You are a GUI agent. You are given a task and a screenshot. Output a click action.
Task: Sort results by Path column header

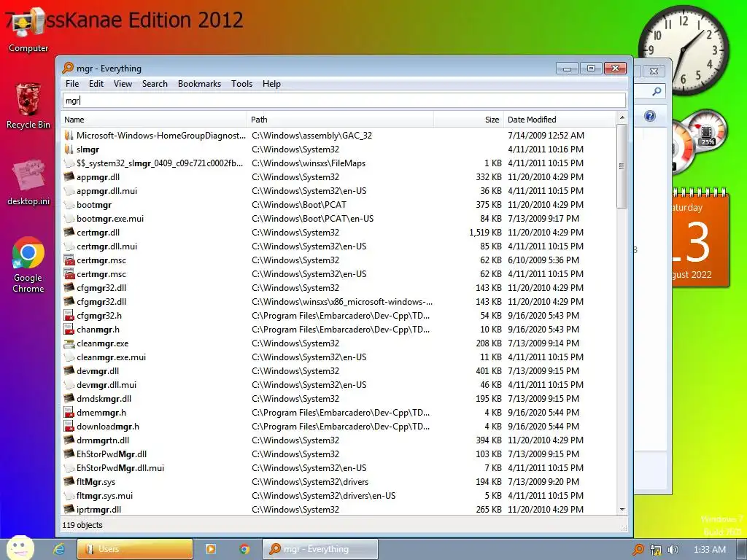340,120
